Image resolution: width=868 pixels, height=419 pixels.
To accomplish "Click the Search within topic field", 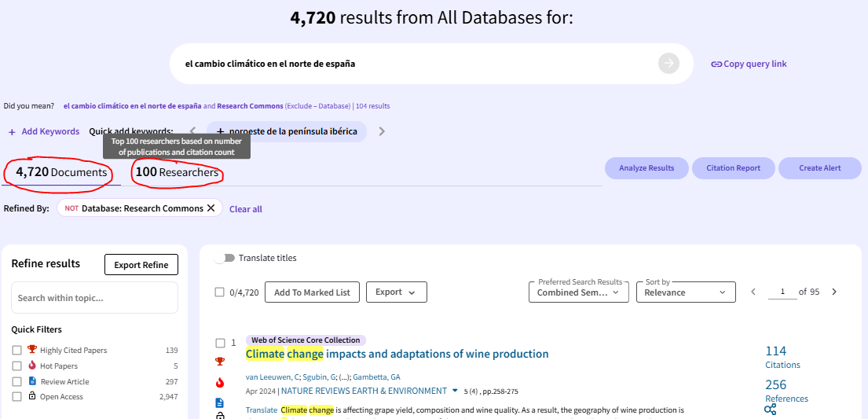I will [94, 298].
